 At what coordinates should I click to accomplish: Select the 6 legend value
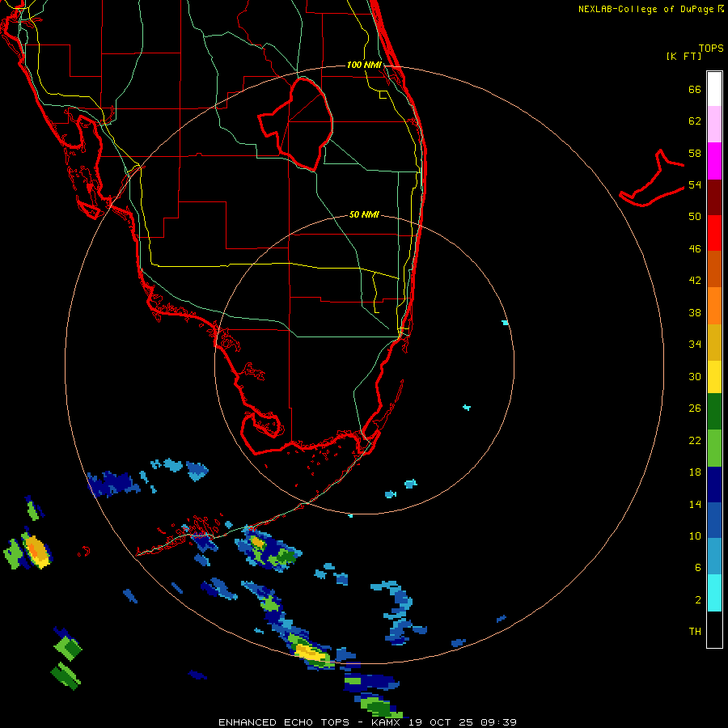pyautogui.click(x=698, y=568)
